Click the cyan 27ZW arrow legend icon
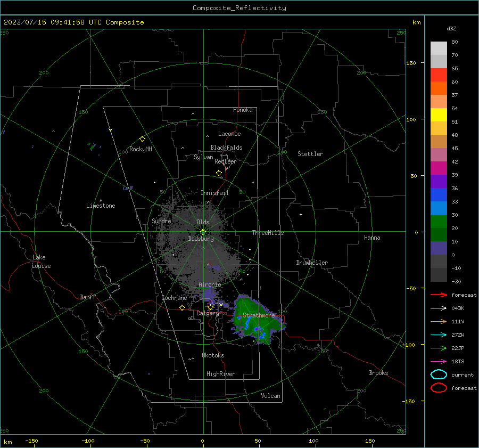Screen dimensions: 479x448 click(439, 335)
